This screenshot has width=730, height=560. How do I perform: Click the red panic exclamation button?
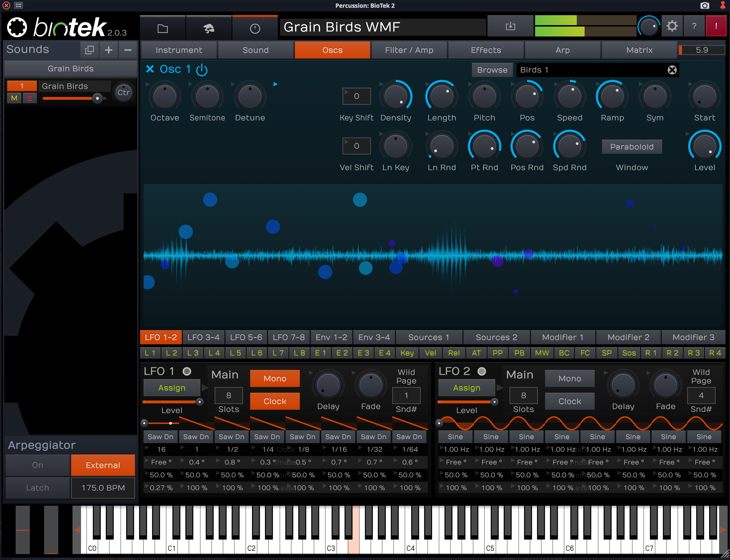coord(716,26)
